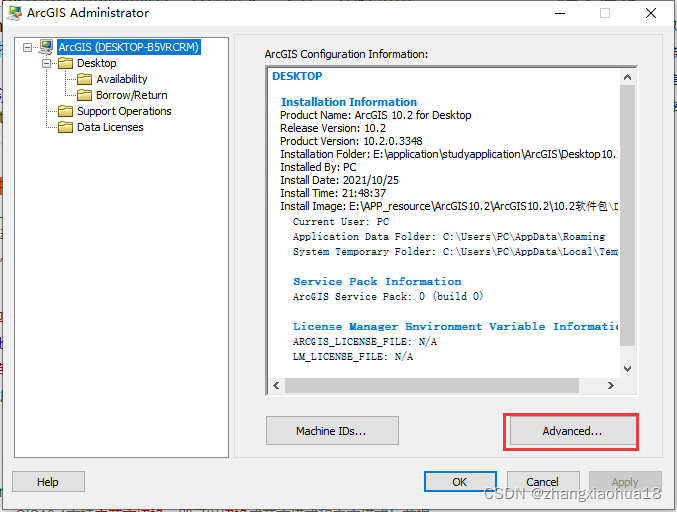Click the Borrow/Return folder icon
Screen dimensions: 677x512
coord(84,95)
